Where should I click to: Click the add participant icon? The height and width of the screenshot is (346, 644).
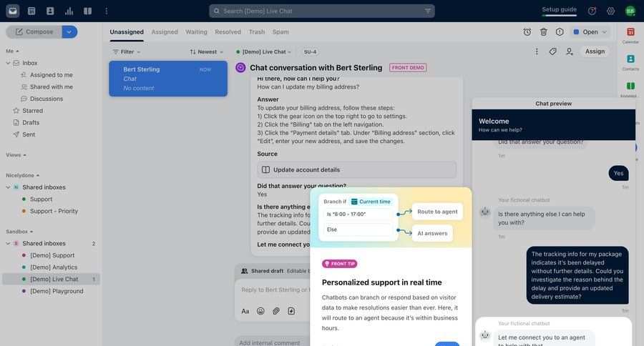tap(570, 51)
